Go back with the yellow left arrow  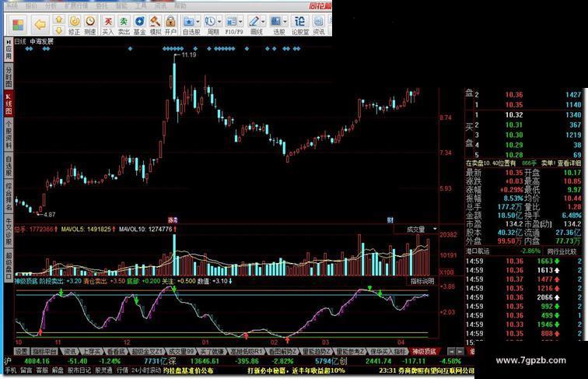click(40, 25)
